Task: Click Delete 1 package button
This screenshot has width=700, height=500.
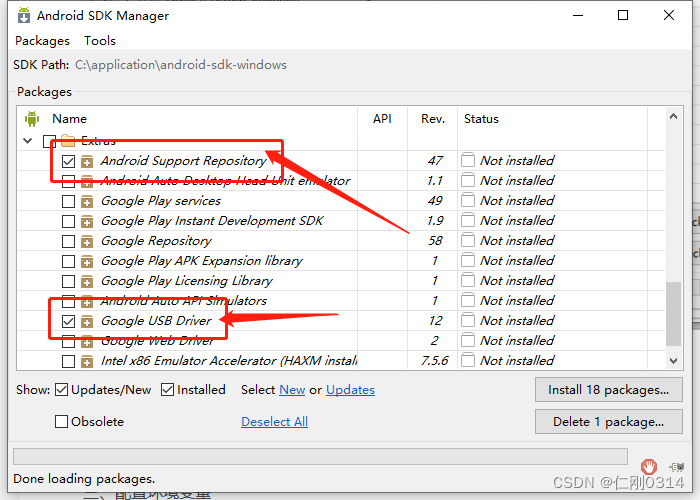Action: point(608,421)
